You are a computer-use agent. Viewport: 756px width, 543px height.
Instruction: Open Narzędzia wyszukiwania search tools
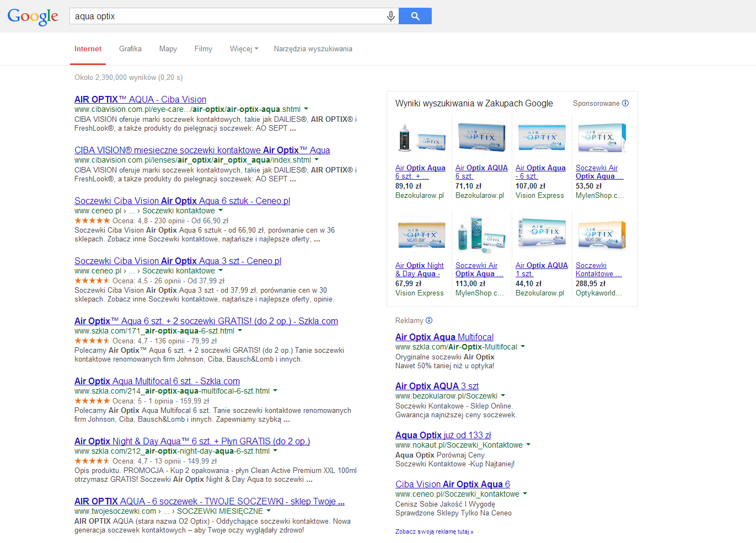click(x=313, y=49)
